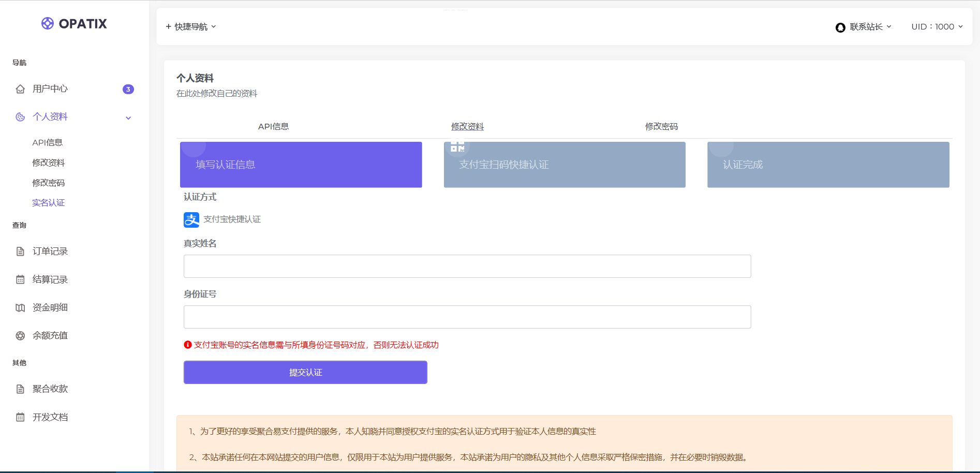Open the UID：1000 account dropdown
This screenshot has width=980, height=473.
pyautogui.click(x=937, y=26)
